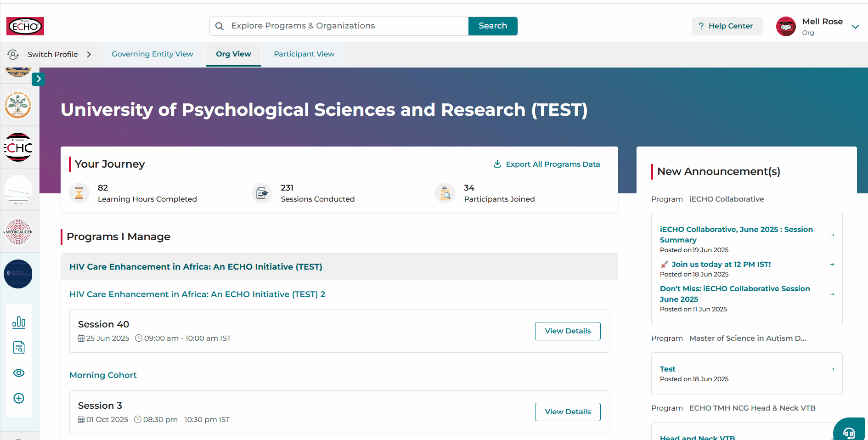The width and height of the screenshot is (868, 440).
Task: Click 'Session 40' title text
Action: [103, 325]
